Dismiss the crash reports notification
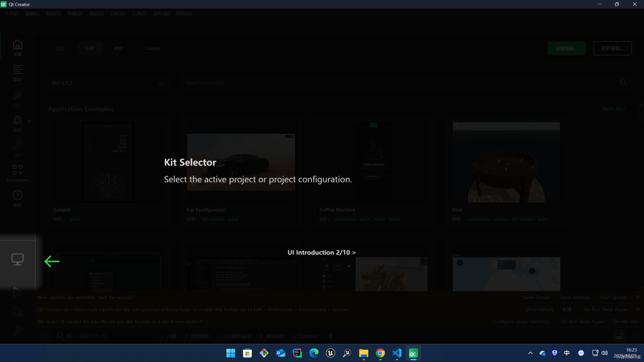 click(x=637, y=309)
